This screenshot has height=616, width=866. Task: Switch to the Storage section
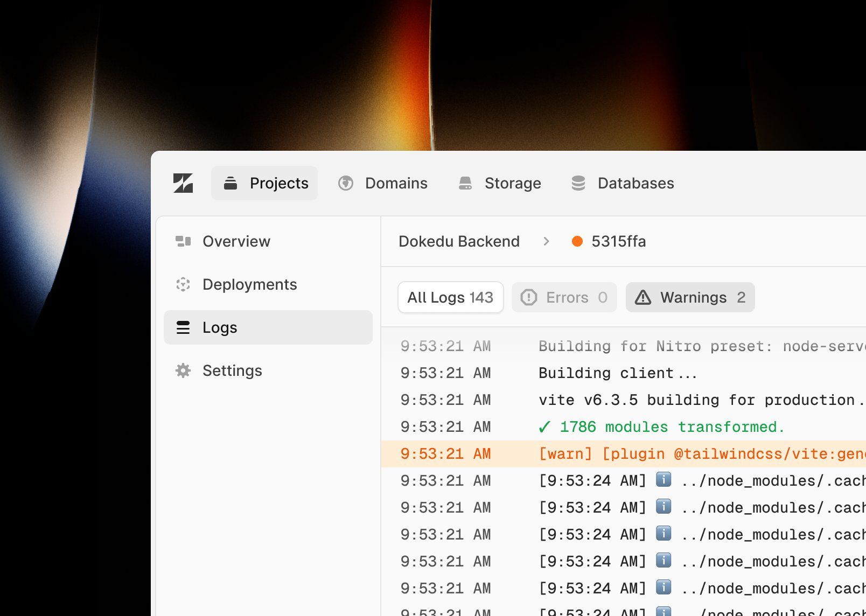pos(500,183)
